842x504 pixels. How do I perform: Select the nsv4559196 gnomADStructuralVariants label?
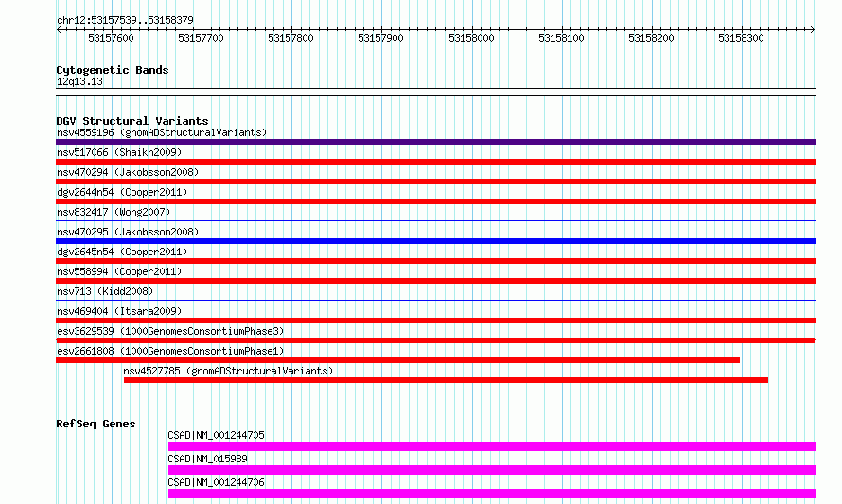coord(162,132)
